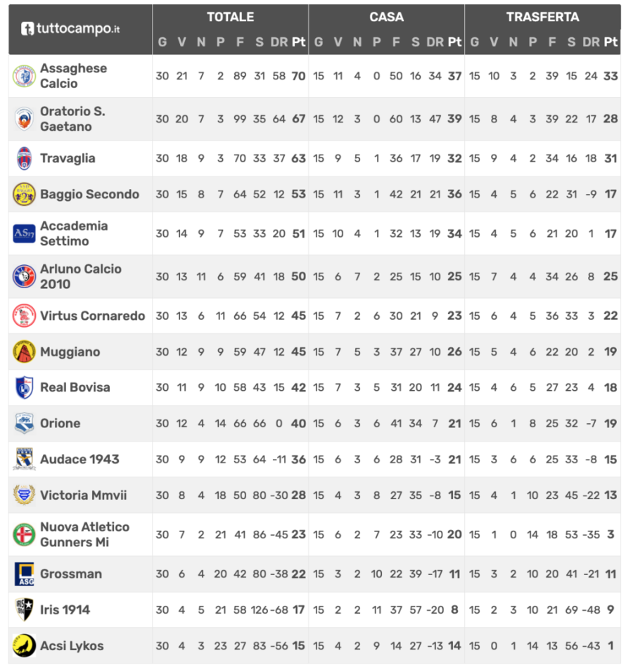This screenshot has height=672, width=633.
Task: Click the Muggiano team badge
Action: click(24, 352)
